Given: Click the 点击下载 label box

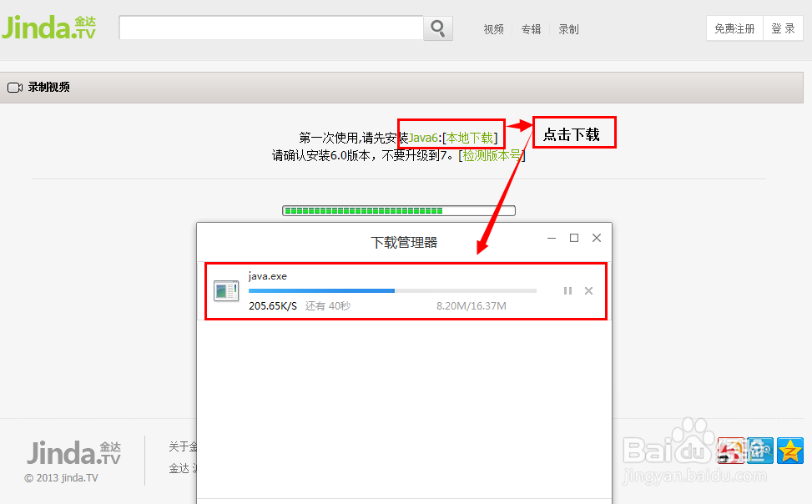Looking at the screenshot, I should coord(573,132).
